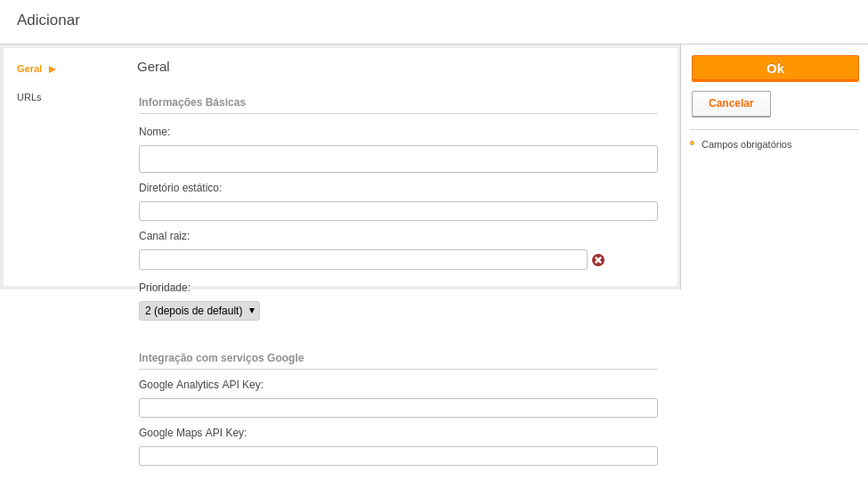868x497 pixels.
Task: Click the Campos obrigatórios legend text
Action: click(x=746, y=144)
